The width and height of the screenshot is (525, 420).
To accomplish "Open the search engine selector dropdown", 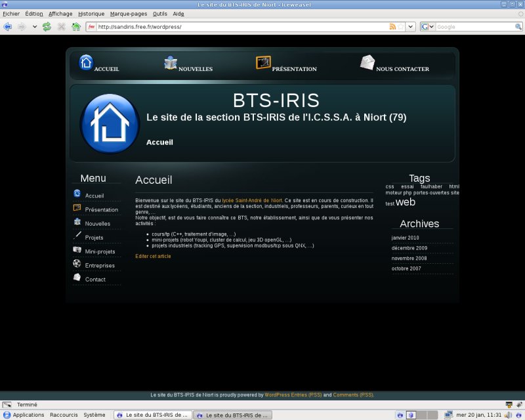I will tap(428, 27).
